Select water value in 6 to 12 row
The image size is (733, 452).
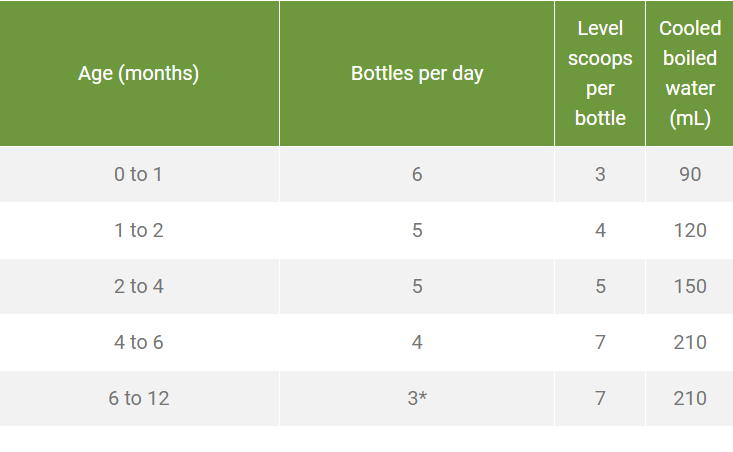690,399
